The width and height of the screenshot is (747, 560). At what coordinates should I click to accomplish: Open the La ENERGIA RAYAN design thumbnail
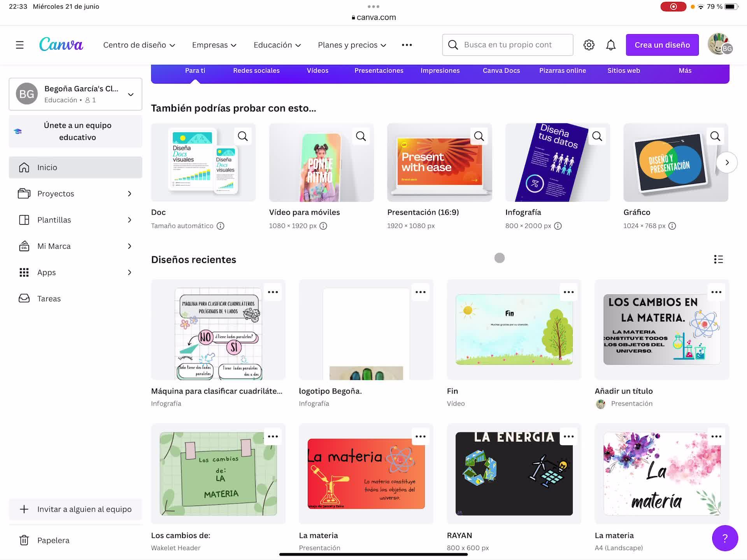tap(514, 474)
